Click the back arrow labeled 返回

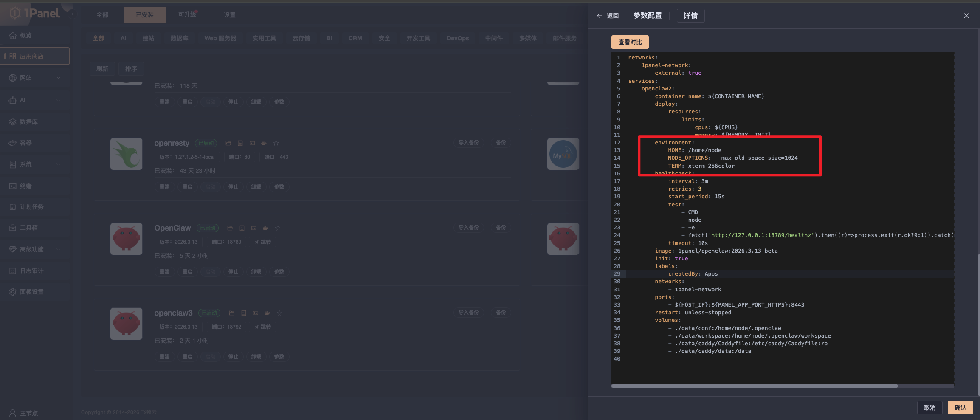click(x=608, y=16)
